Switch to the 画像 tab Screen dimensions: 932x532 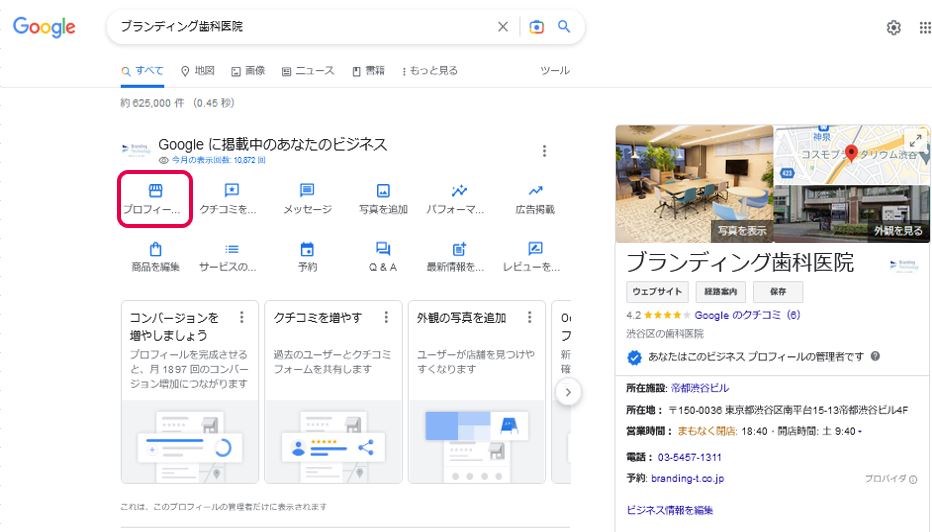pyautogui.click(x=248, y=71)
